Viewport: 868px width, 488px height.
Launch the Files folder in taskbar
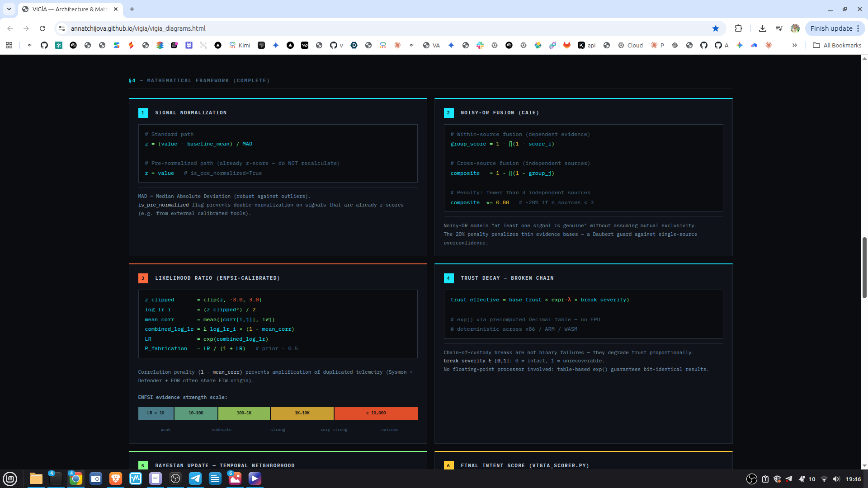(x=36, y=479)
